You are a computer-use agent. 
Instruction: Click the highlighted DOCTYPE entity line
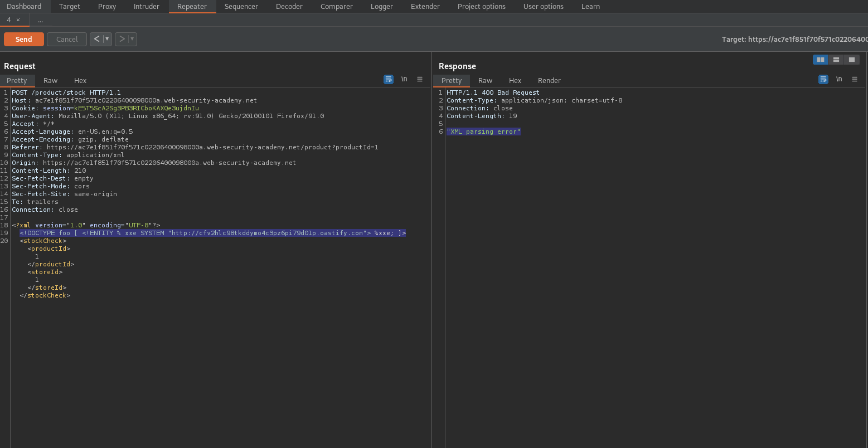(x=213, y=233)
